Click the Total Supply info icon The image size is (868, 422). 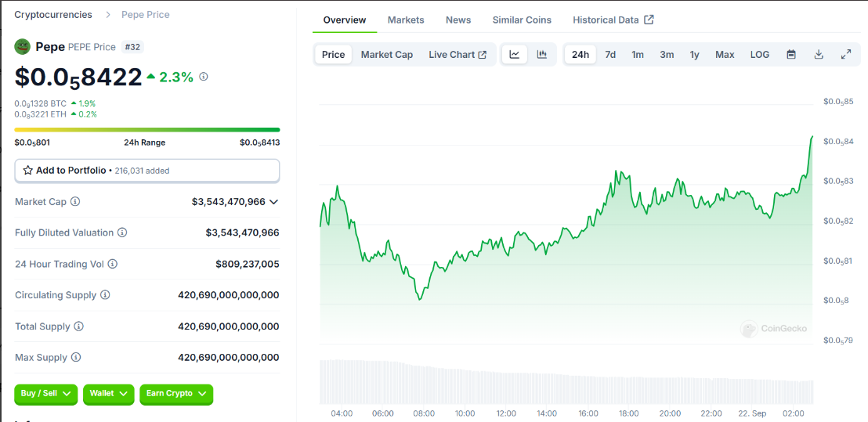pyautogui.click(x=79, y=326)
